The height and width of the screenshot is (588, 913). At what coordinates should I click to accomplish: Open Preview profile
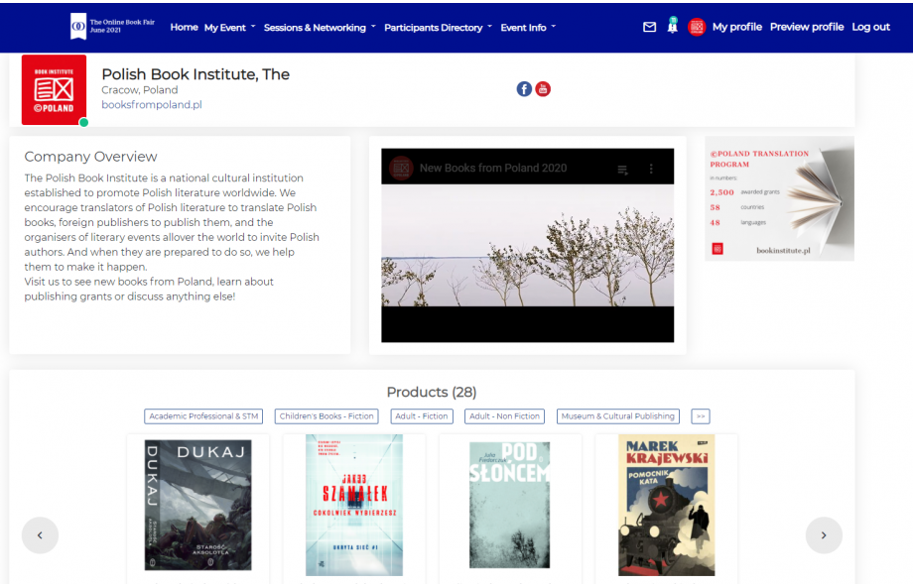pos(807,27)
